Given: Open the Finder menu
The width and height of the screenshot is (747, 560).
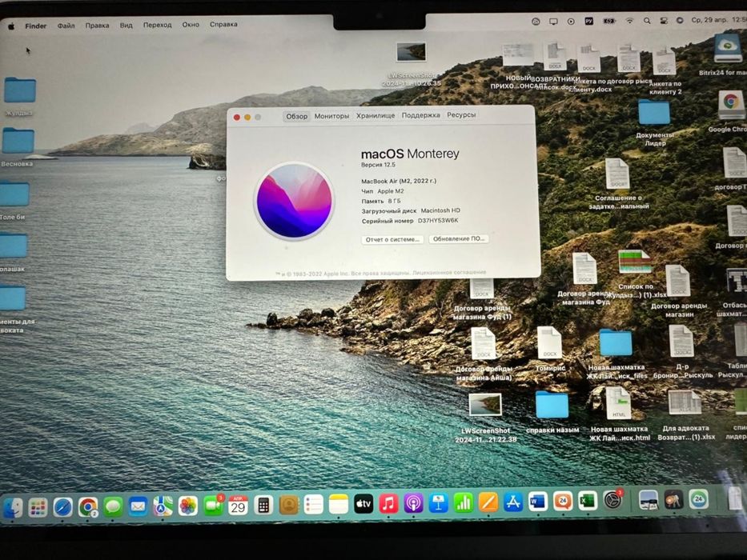Looking at the screenshot, I should coord(36,26).
